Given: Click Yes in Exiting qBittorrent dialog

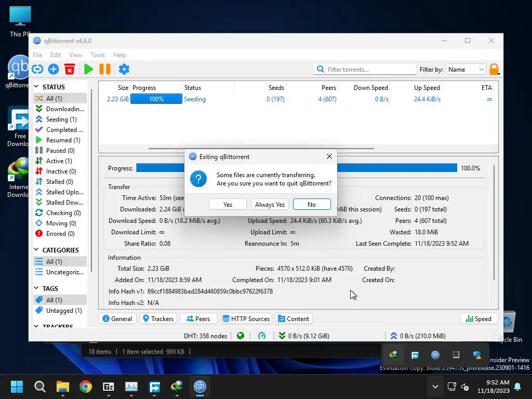Looking at the screenshot, I should 228,204.
